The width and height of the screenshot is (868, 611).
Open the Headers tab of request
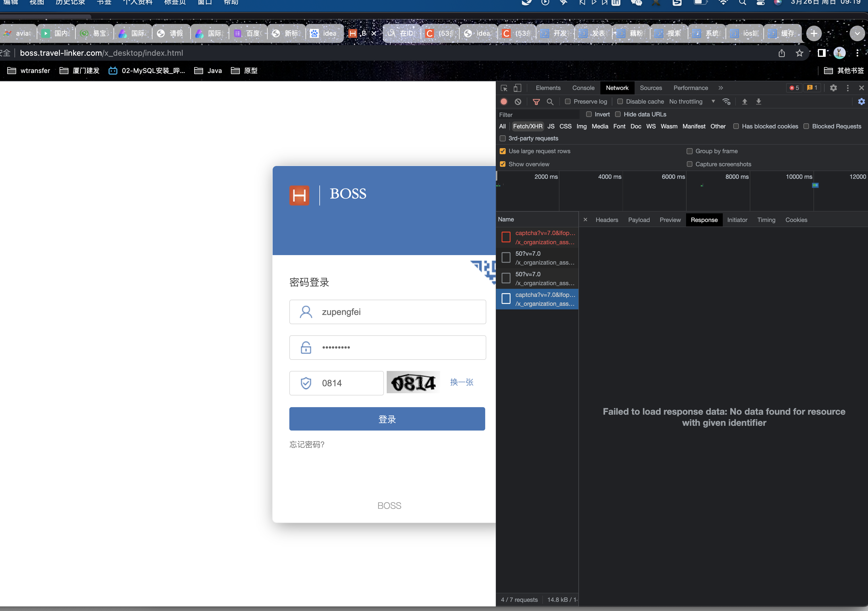(x=606, y=220)
